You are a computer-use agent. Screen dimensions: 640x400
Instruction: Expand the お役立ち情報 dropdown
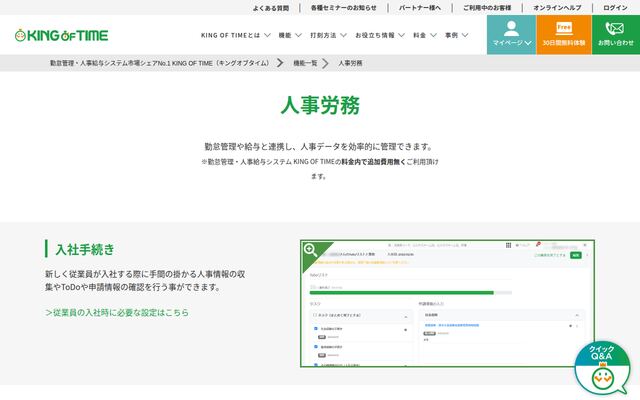click(380, 36)
